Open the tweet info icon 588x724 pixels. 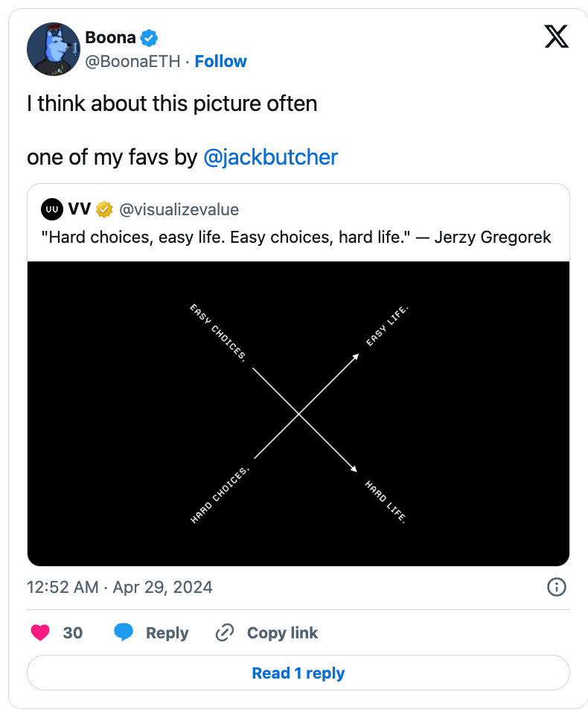pyautogui.click(x=557, y=588)
